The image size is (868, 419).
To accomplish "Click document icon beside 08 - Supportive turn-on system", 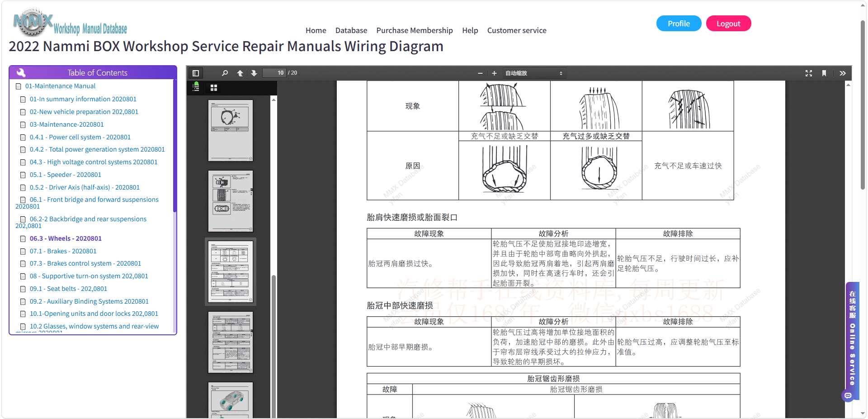I will (23, 276).
